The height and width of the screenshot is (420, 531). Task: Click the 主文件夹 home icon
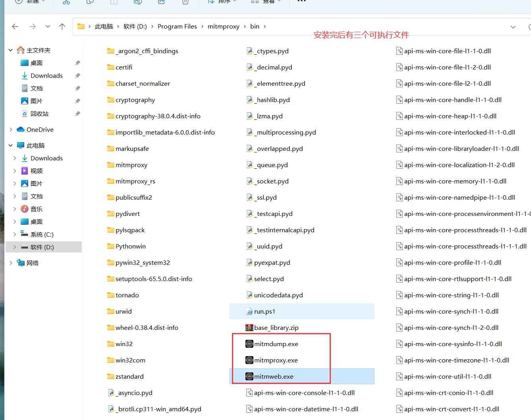21,50
